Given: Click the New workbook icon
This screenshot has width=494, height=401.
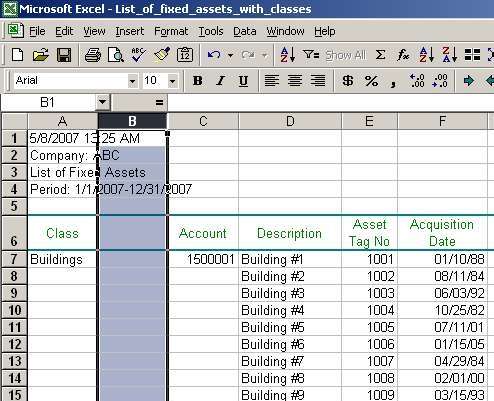Looking at the screenshot, I should coord(17,54).
